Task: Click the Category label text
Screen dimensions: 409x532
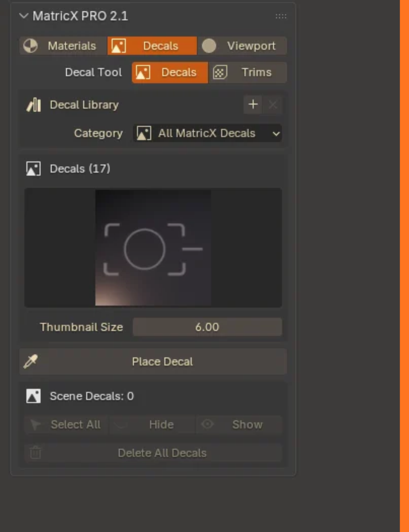Action: point(98,133)
